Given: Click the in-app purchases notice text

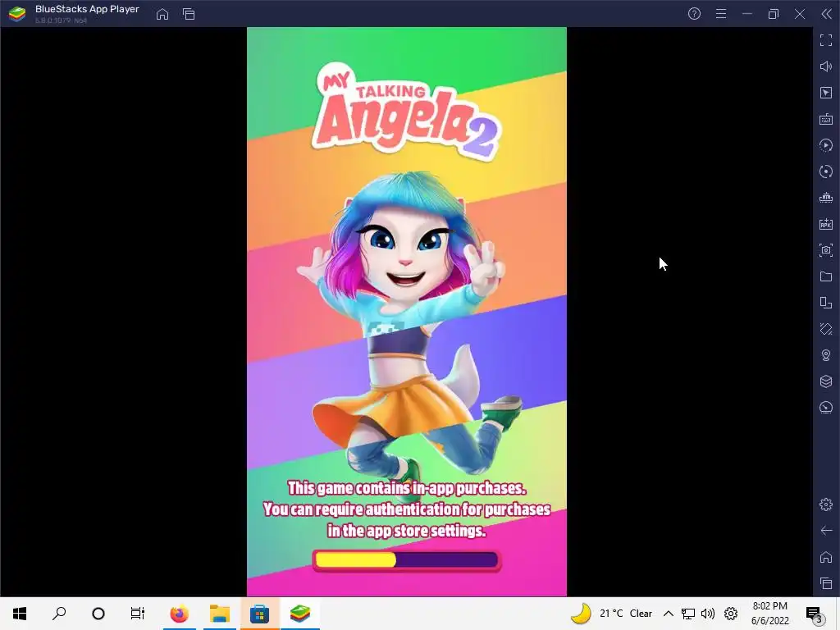Looking at the screenshot, I should (x=407, y=509).
